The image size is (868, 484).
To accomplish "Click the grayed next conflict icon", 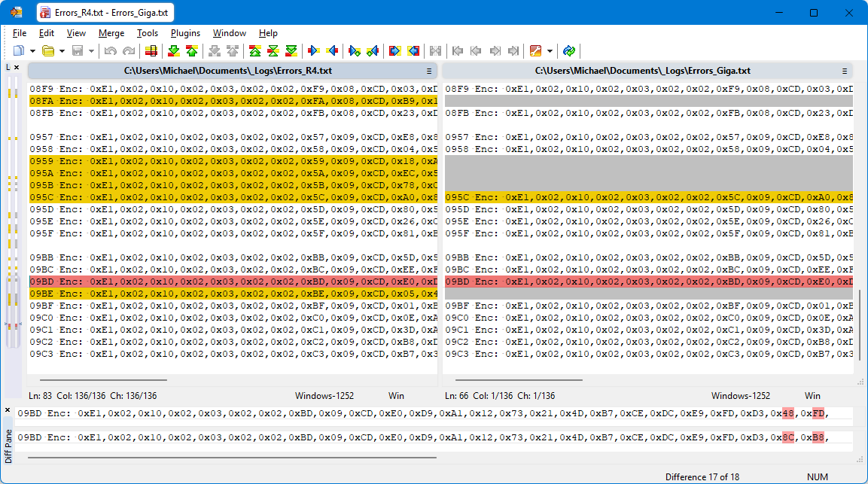I will pyautogui.click(x=215, y=51).
